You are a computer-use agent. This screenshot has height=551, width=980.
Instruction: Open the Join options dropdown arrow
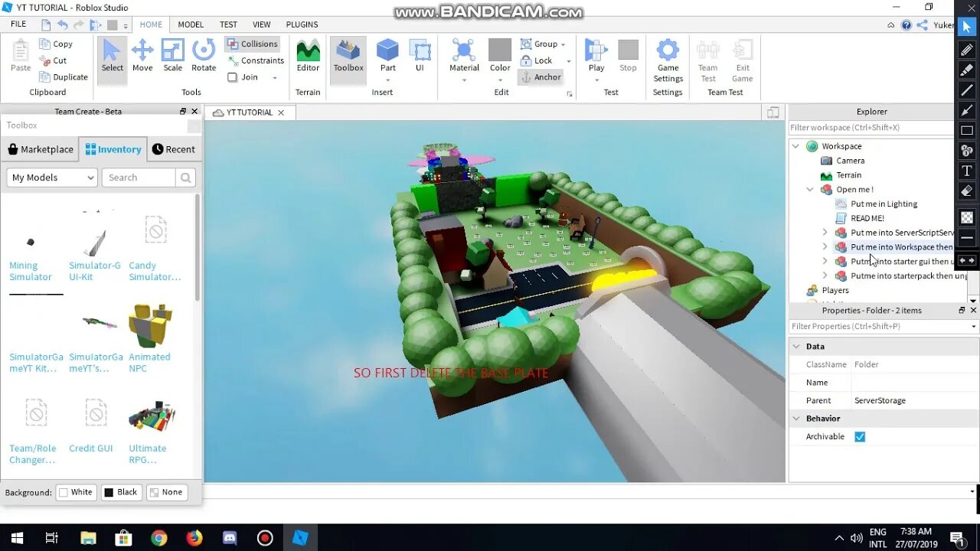click(275, 77)
